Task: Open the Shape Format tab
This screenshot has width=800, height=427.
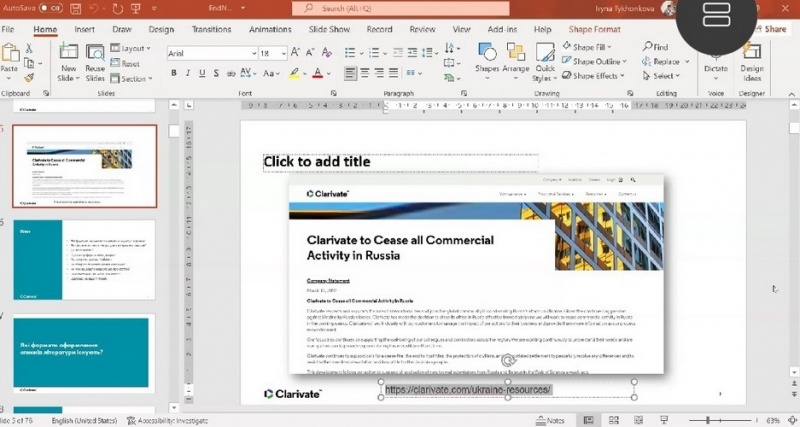Action: (x=594, y=29)
